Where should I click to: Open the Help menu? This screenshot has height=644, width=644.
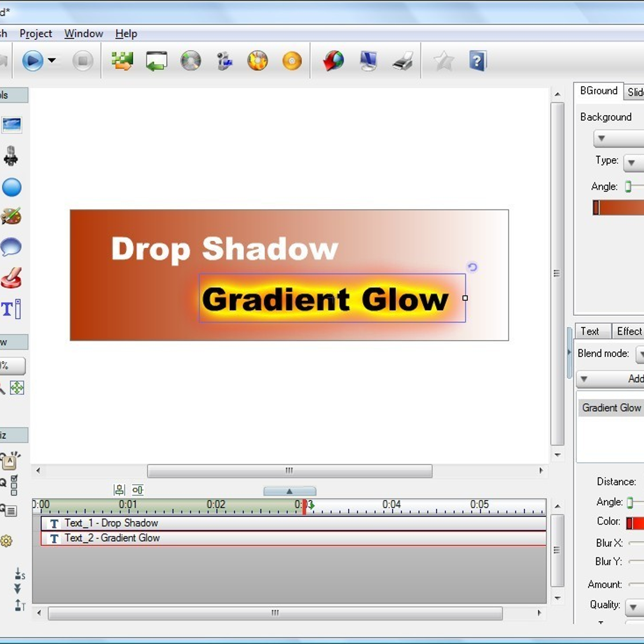pos(126,33)
